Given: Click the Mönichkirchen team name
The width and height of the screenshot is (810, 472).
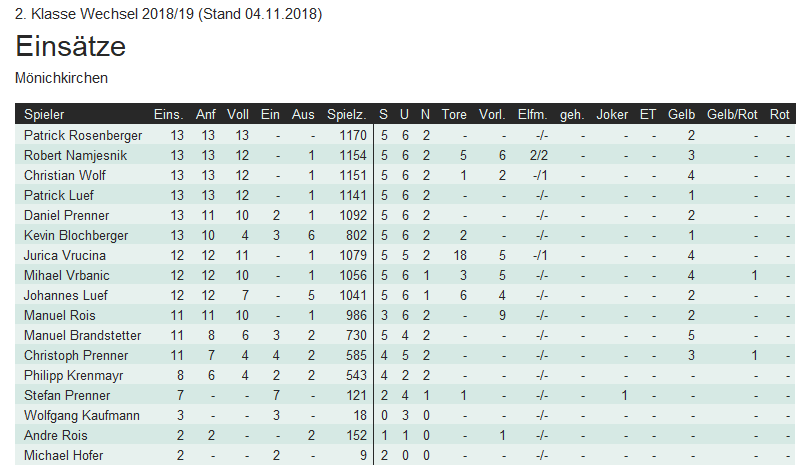Looking at the screenshot, I should 62,77.
